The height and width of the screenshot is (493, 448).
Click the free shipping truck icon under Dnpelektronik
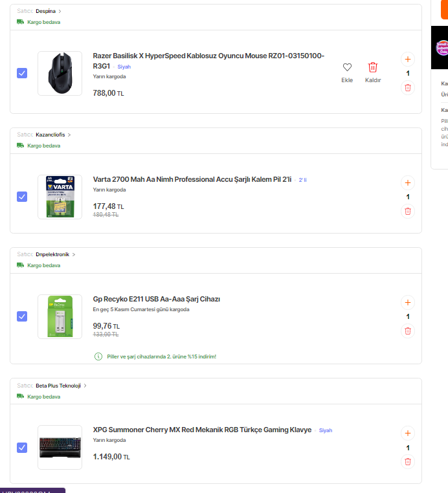click(x=21, y=265)
